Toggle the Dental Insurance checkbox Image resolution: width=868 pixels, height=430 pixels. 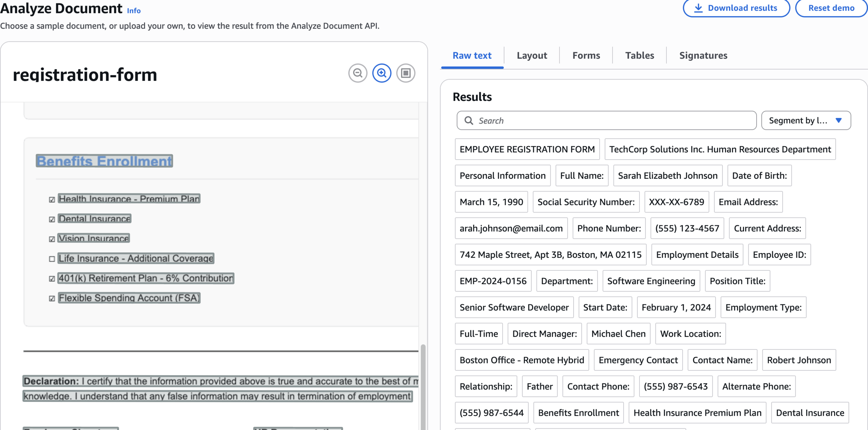coord(52,219)
